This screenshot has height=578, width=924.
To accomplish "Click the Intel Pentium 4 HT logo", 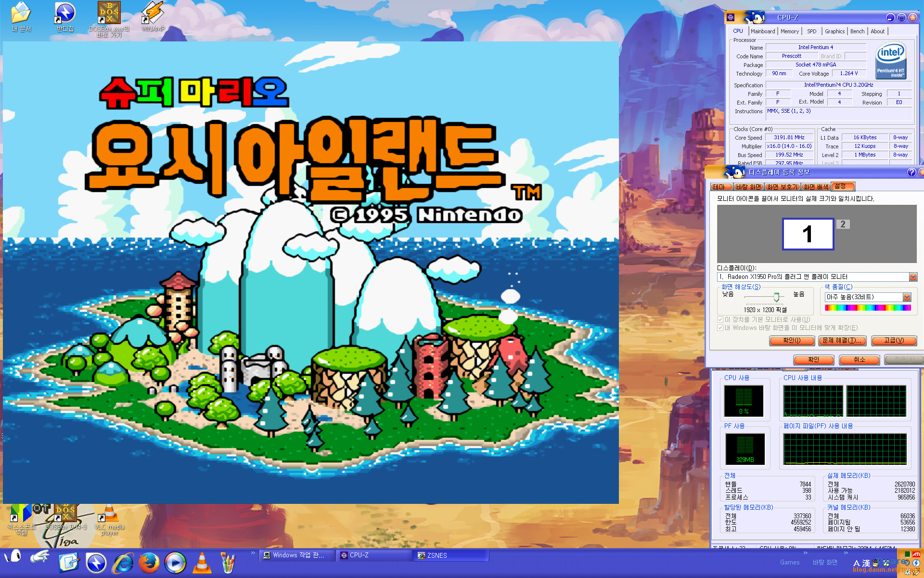I will 891,60.
